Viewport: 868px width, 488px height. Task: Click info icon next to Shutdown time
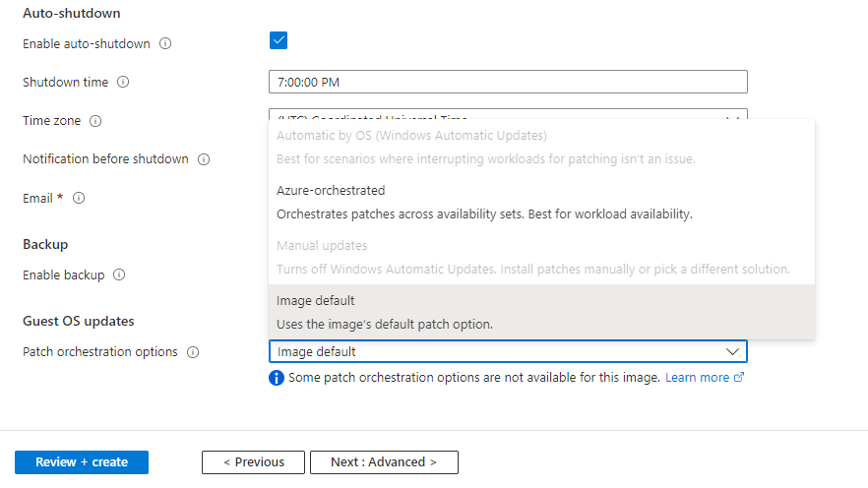(x=123, y=83)
